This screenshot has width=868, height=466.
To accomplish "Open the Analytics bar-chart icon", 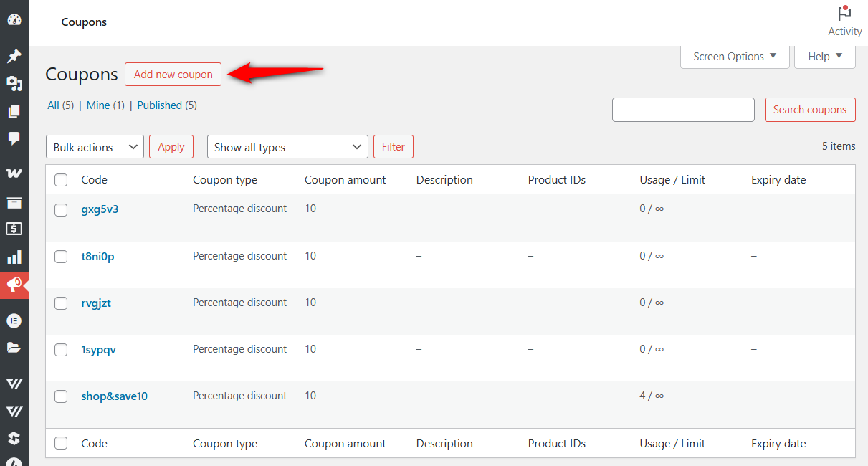I will tap(14, 257).
